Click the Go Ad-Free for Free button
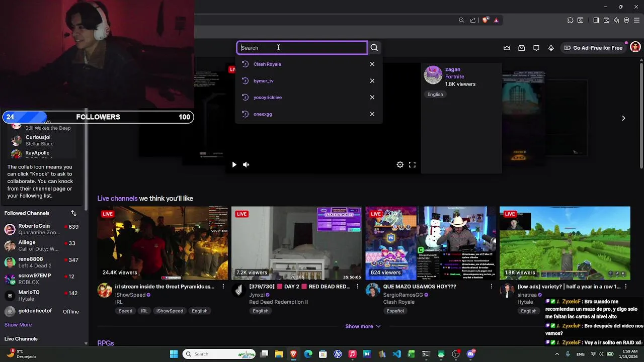 593,48
